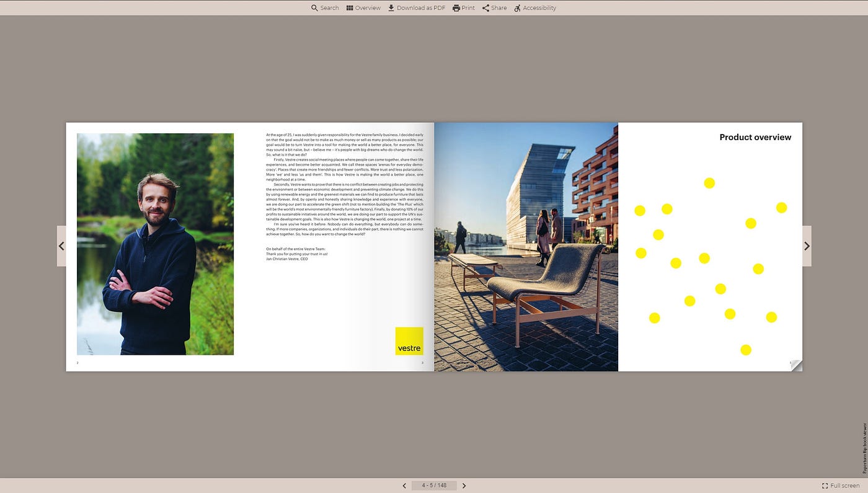868x493 pixels.
Task: Click the Download as PDF text label
Action: (420, 8)
